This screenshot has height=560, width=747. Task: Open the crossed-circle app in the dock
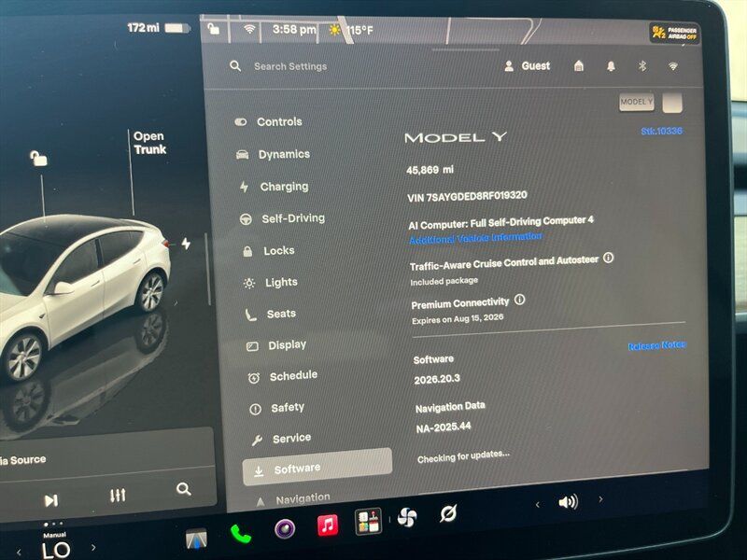[x=448, y=513]
